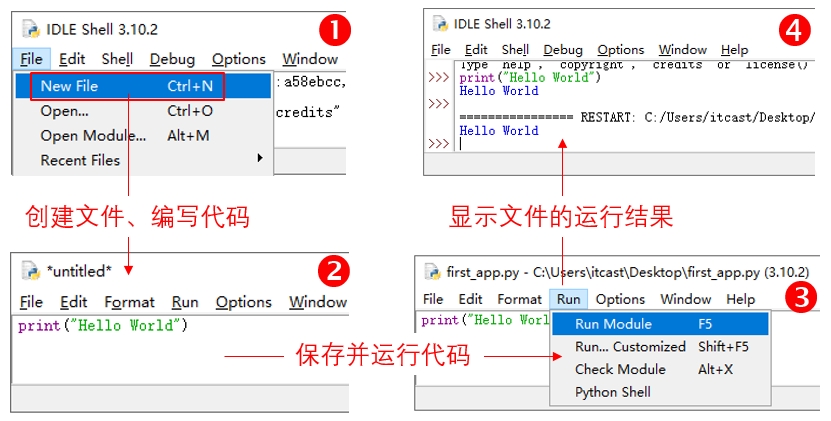This screenshot has width=831, height=421.
Task: Click the print("Hello World") line in shell window 4
Action: 530,77
